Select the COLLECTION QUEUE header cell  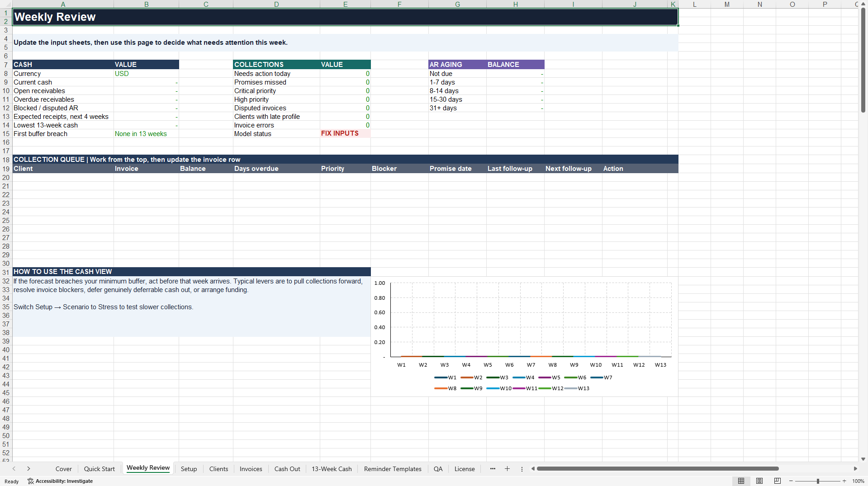[345, 160]
